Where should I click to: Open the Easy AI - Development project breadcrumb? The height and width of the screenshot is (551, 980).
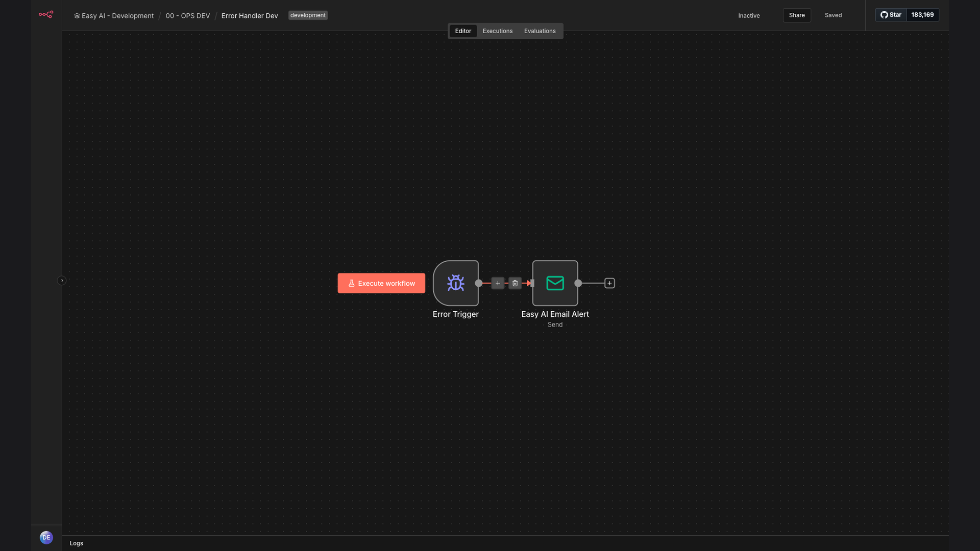pyautogui.click(x=114, y=16)
